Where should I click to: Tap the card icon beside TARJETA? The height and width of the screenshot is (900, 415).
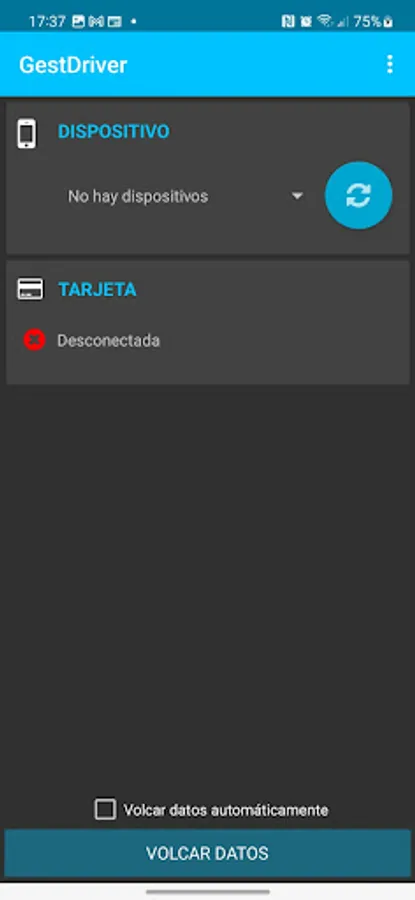[x=30, y=289]
